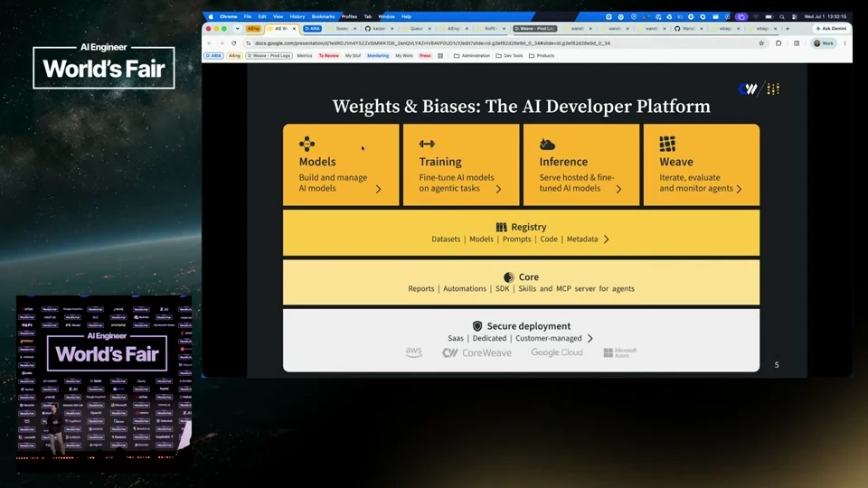
Task: Switch to the Queue tab
Action: point(415,28)
